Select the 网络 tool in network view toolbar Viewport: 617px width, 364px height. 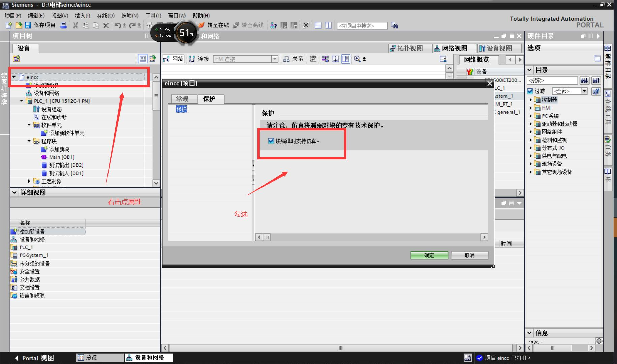[x=173, y=58]
